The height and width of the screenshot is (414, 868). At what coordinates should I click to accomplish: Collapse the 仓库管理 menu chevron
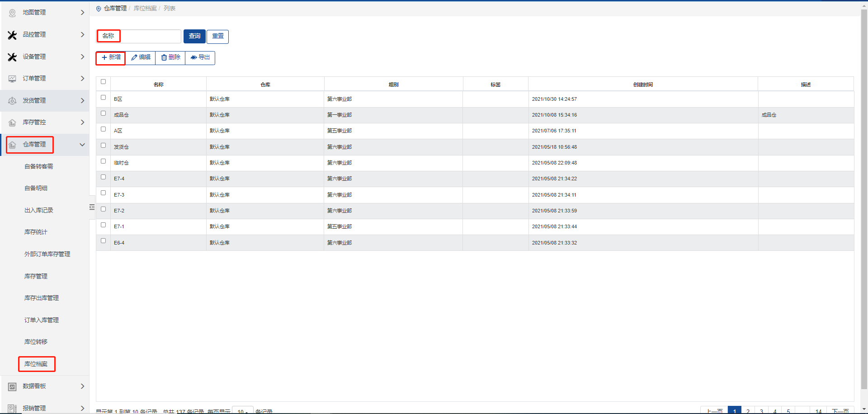(82, 145)
